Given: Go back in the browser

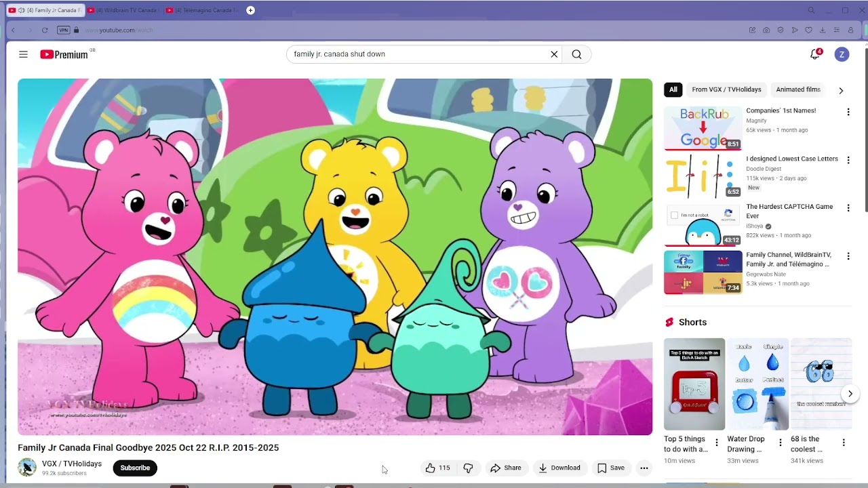Looking at the screenshot, I should tap(13, 30).
